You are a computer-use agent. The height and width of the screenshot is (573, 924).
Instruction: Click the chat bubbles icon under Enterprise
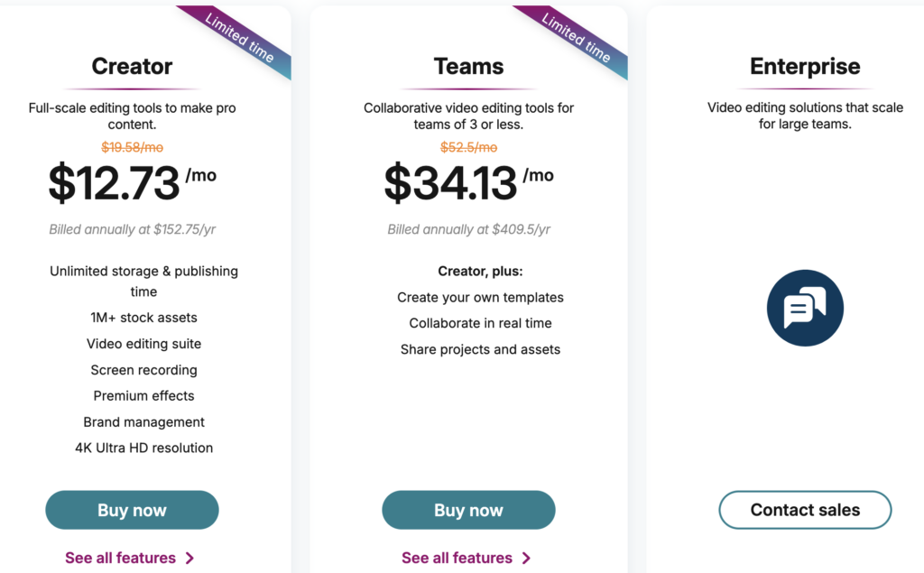pos(805,309)
